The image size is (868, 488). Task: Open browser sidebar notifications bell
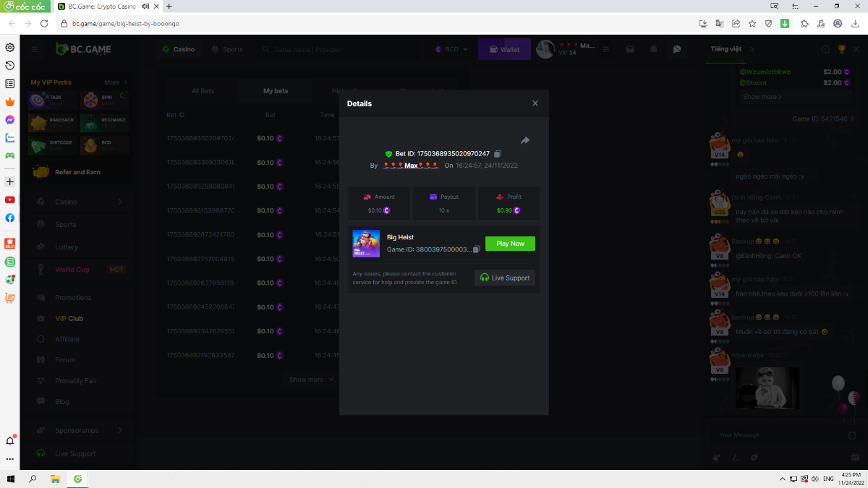pos(10,441)
